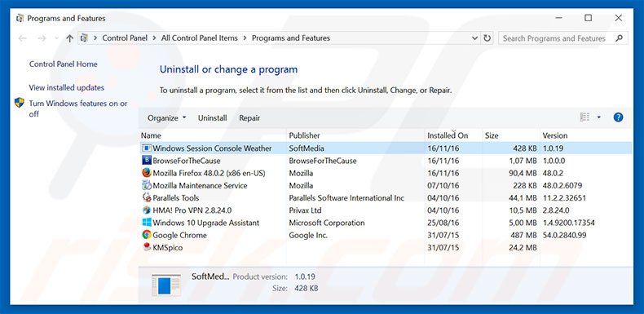Select Mozilla Firefox 48.0.2 (x86 en-US)

[x=209, y=173]
